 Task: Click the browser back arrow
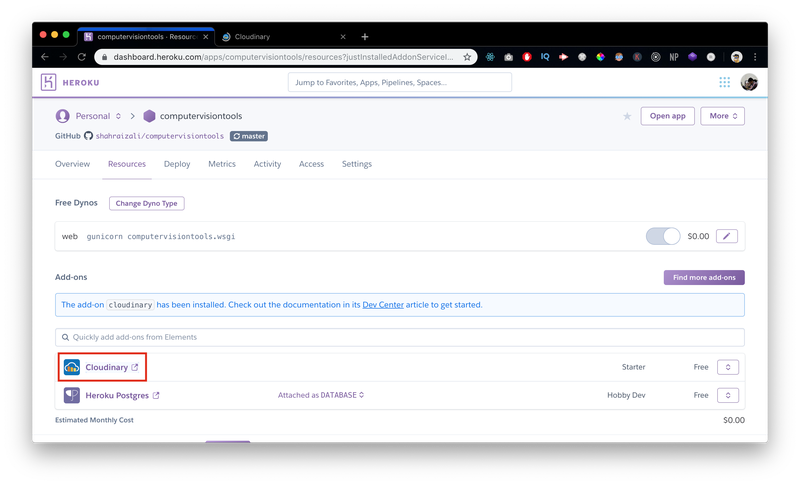pos(45,57)
